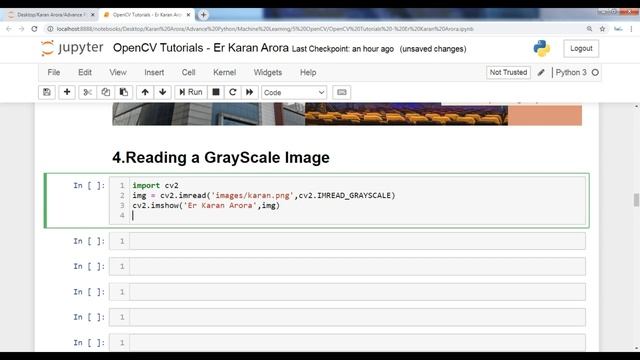Switch to the Desktop/Karan Arora browser tab
640x360 pixels.
(x=51, y=15)
